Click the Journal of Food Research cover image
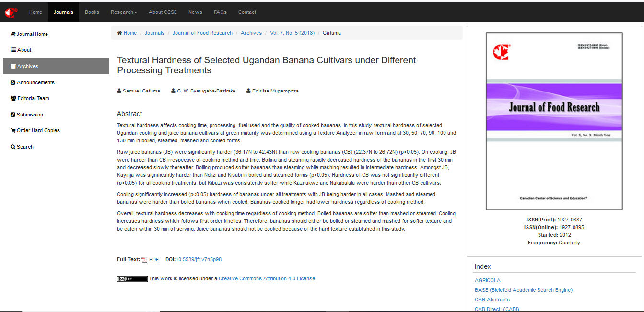Viewport: 644px width, 312px height. [554, 121]
